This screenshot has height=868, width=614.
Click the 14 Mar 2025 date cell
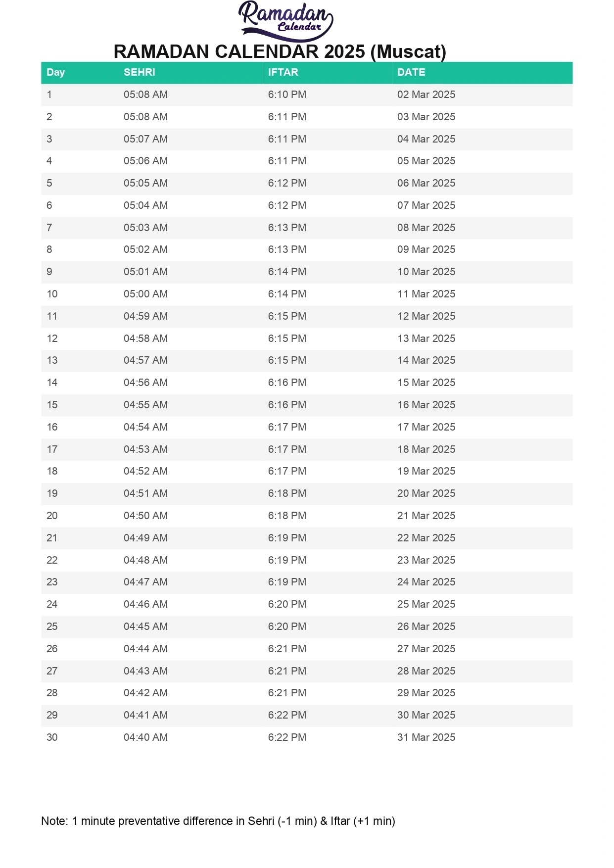click(426, 360)
